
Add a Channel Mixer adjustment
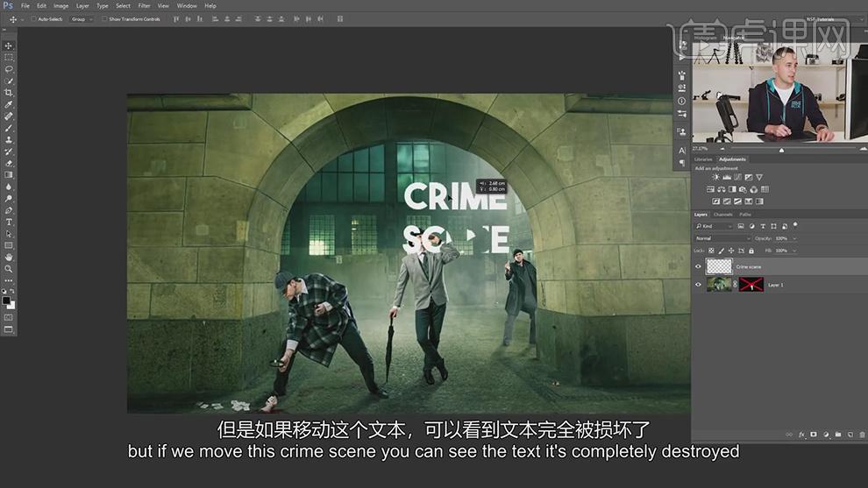pyautogui.click(x=753, y=189)
